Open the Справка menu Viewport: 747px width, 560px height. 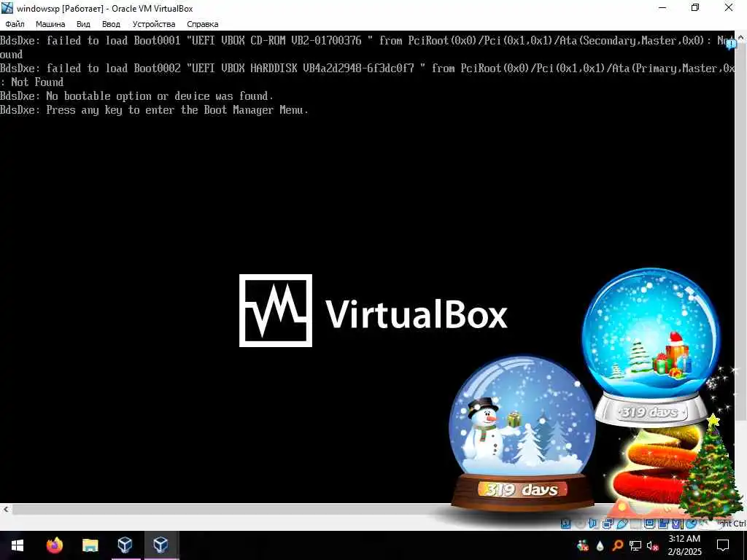203,24
